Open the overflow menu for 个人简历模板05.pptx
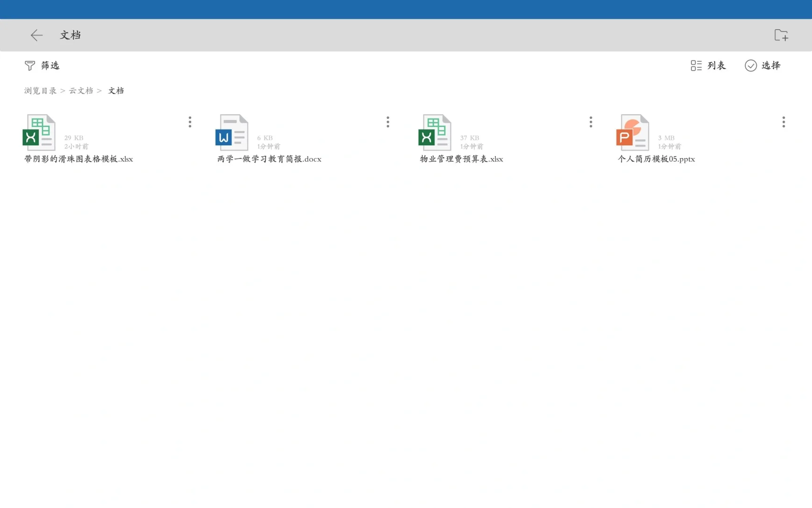Viewport: 812px width, 508px height. [784, 122]
